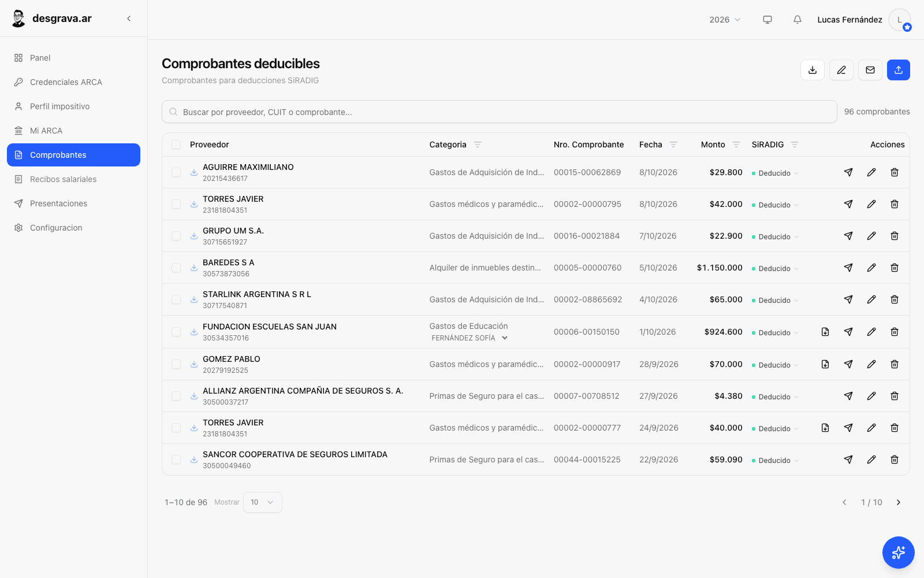Check the GRUPO UM S.A. row checkbox
The image size is (924, 578).
click(x=176, y=236)
